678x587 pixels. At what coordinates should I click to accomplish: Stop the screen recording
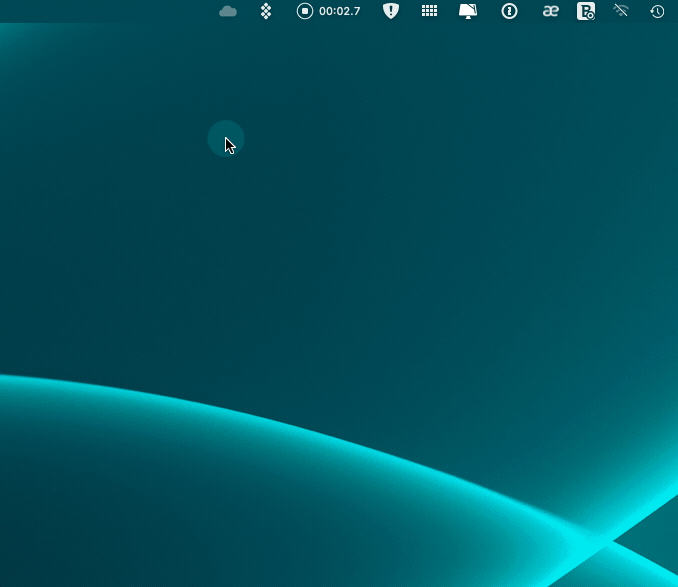[x=305, y=11]
